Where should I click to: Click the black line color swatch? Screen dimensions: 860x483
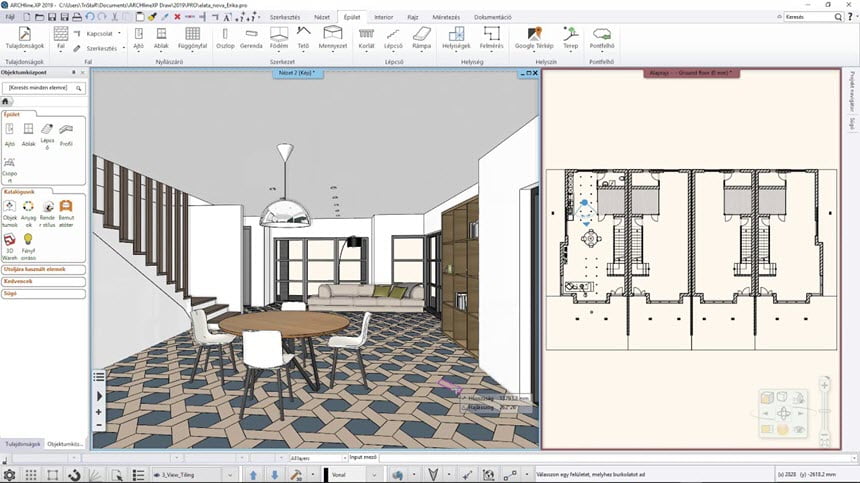coord(326,475)
